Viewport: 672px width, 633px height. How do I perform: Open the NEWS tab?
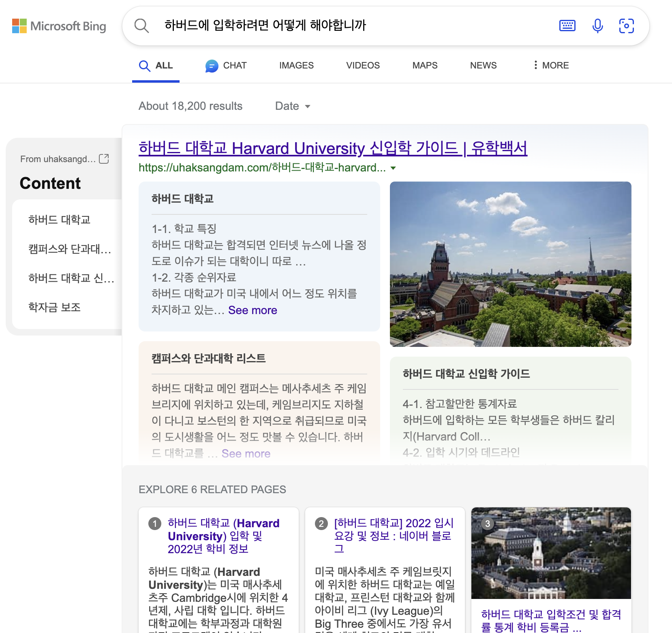483,66
